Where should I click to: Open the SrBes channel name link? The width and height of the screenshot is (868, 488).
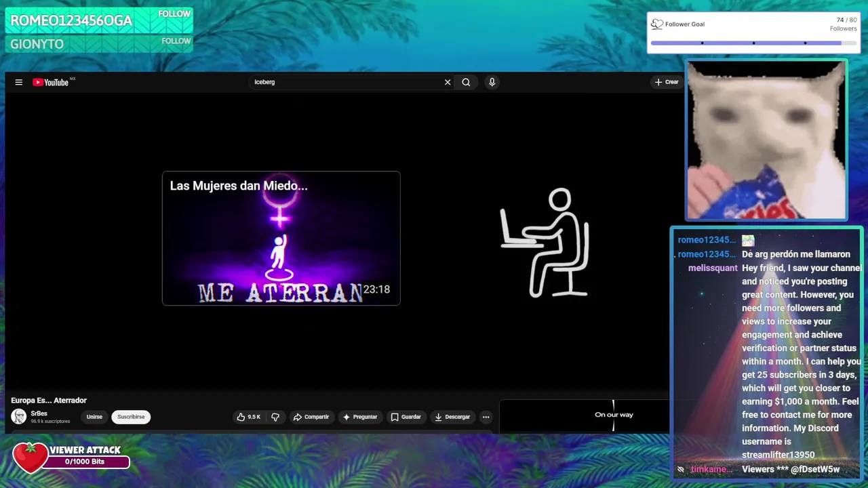point(39,413)
